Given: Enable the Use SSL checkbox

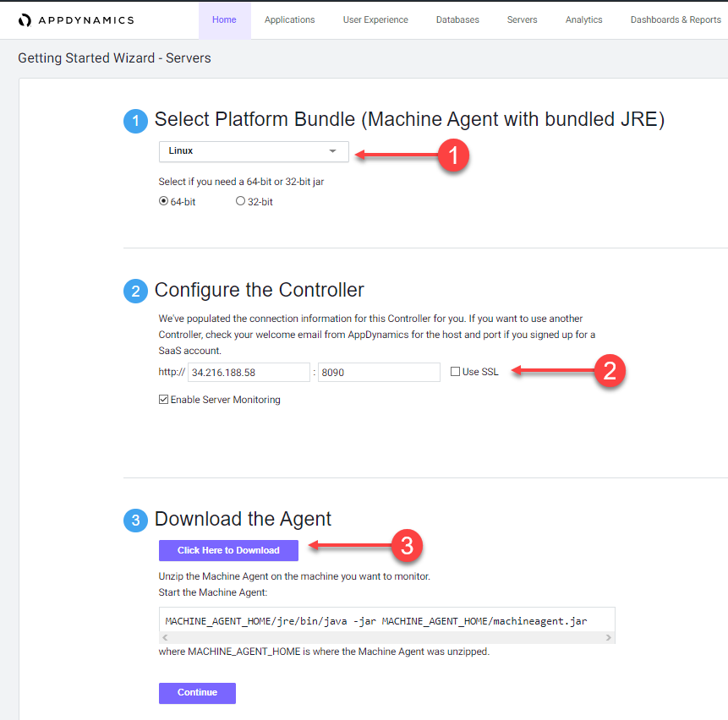Looking at the screenshot, I should click(455, 372).
